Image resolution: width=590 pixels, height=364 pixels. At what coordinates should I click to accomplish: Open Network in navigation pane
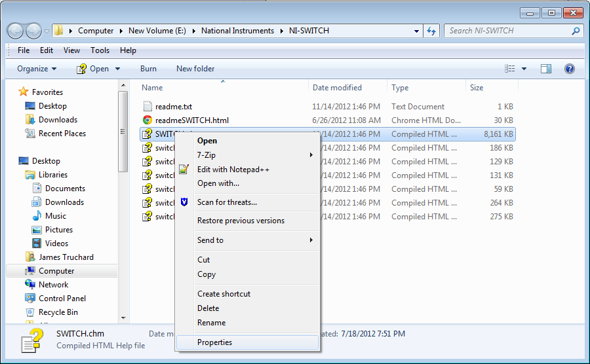tap(54, 285)
